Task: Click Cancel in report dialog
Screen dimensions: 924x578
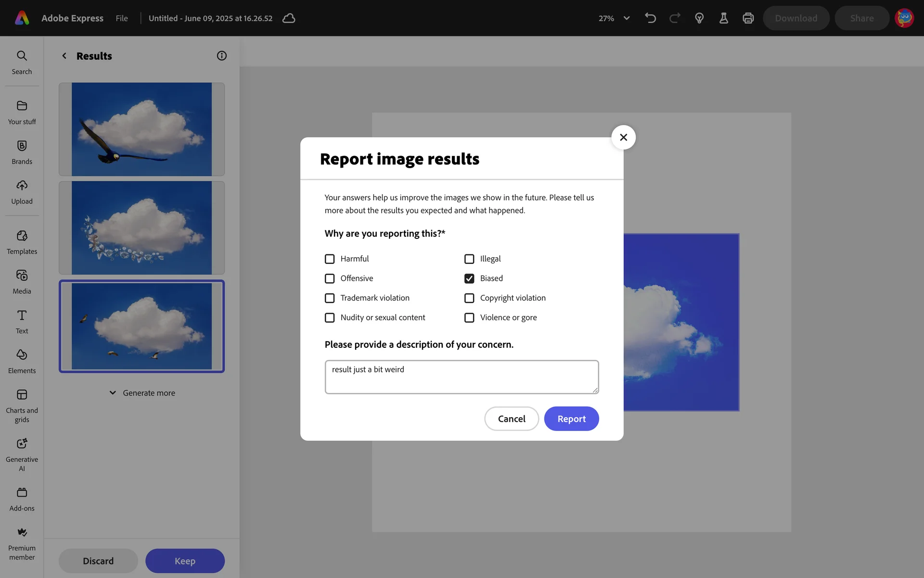Action: [511, 419]
